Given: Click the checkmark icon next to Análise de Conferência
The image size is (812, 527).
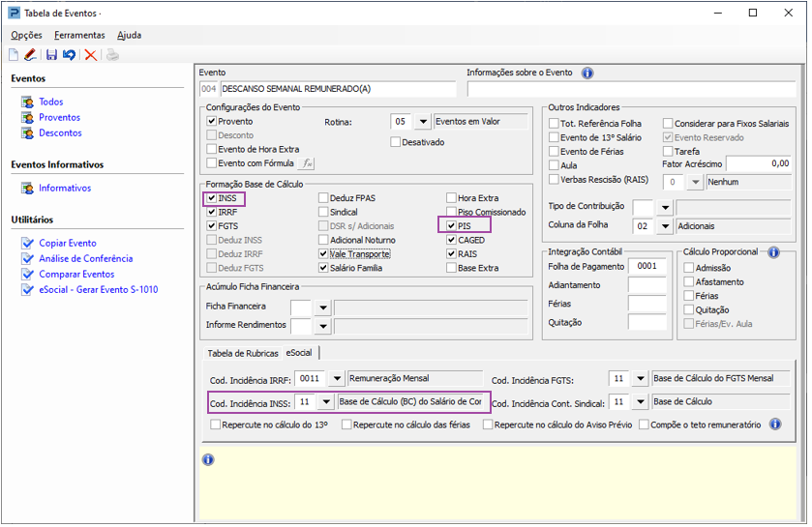Looking at the screenshot, I should click(27, 258).
